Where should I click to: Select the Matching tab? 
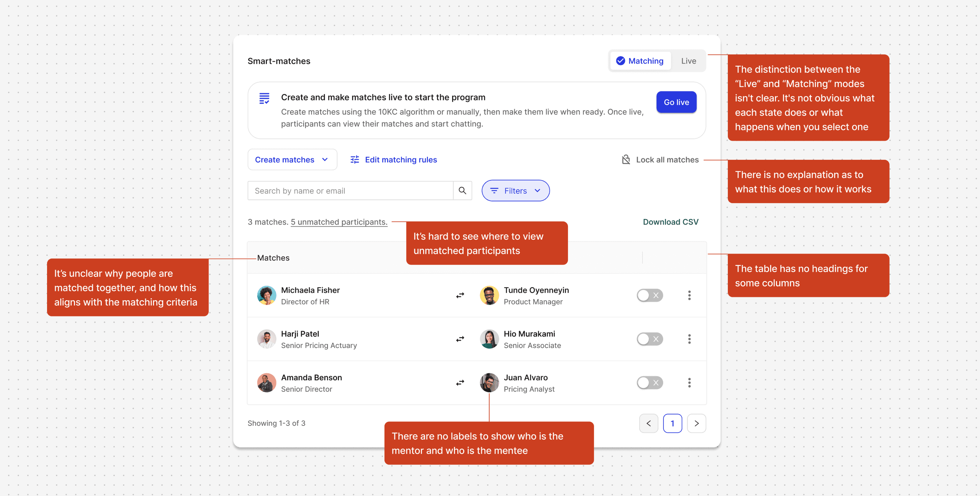(640, 61)
